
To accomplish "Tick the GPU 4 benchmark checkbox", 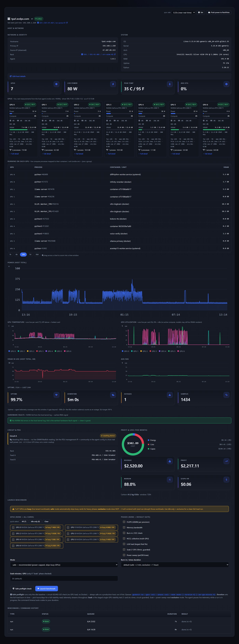I will pos(13,539).
